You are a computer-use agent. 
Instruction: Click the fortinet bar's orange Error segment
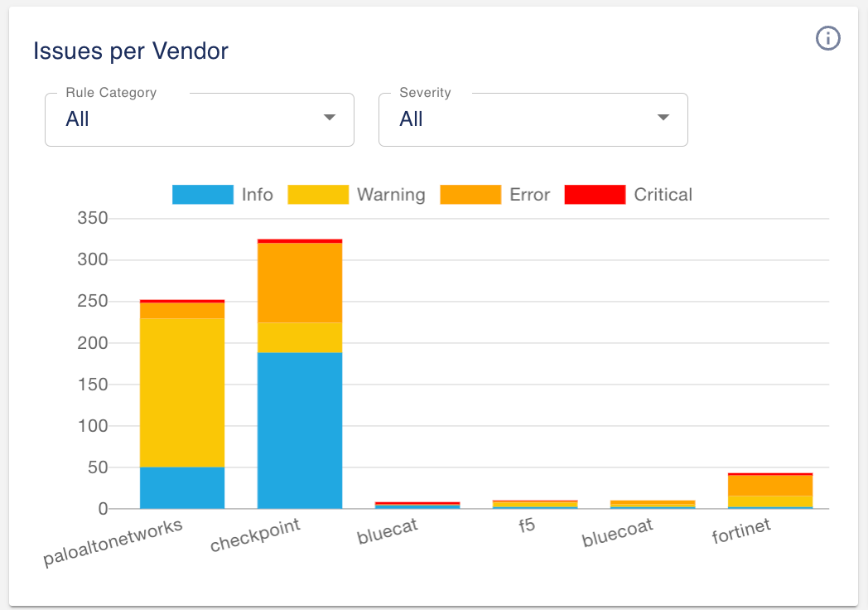(770, 486)
